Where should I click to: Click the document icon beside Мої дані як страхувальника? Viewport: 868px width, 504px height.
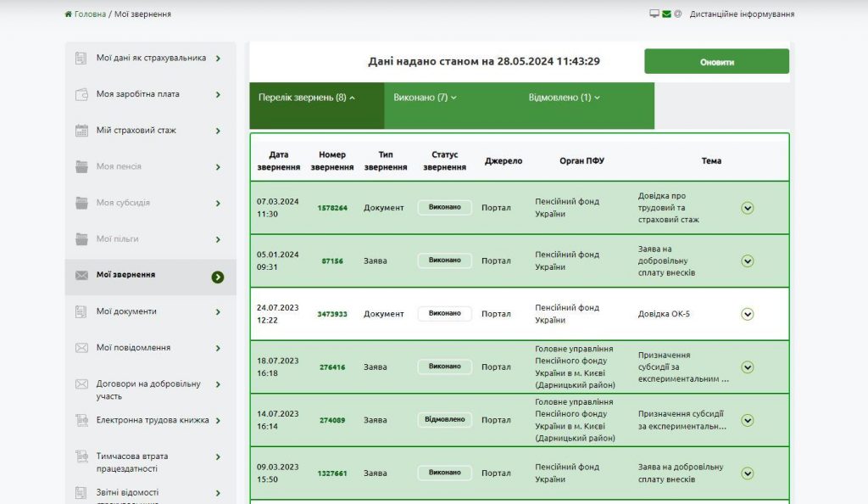coord(81,59)
